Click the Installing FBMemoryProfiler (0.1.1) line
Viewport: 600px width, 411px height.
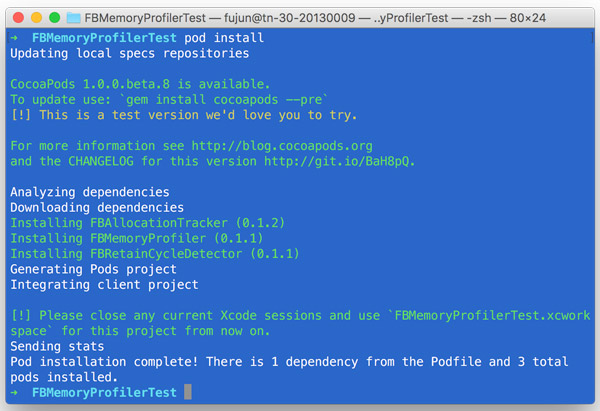(133, 238)
